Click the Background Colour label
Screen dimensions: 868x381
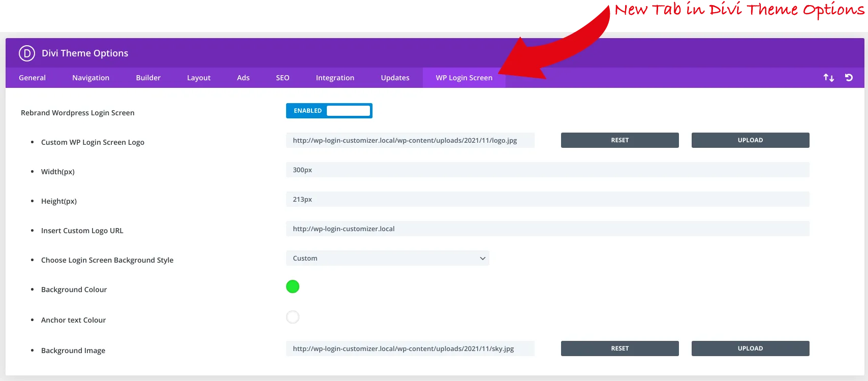click(74, 290)
